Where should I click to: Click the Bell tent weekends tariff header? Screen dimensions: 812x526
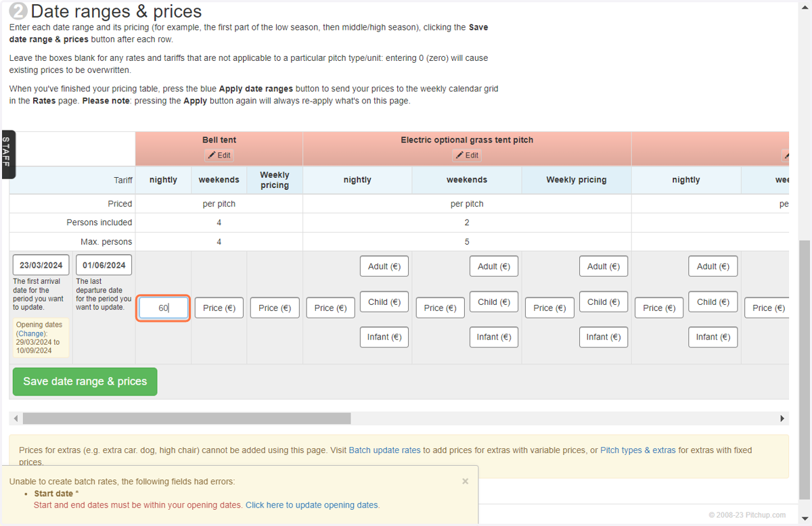coord(219,180)
